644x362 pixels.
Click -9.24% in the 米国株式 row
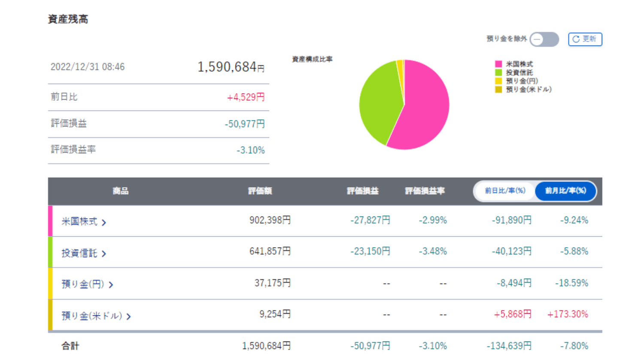(574, 220)
